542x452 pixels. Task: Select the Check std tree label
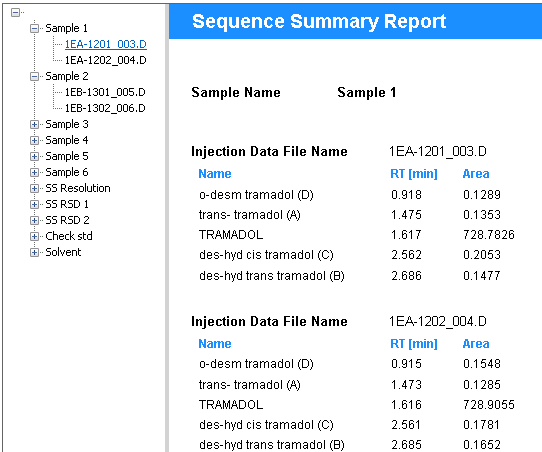click(69, 236)
